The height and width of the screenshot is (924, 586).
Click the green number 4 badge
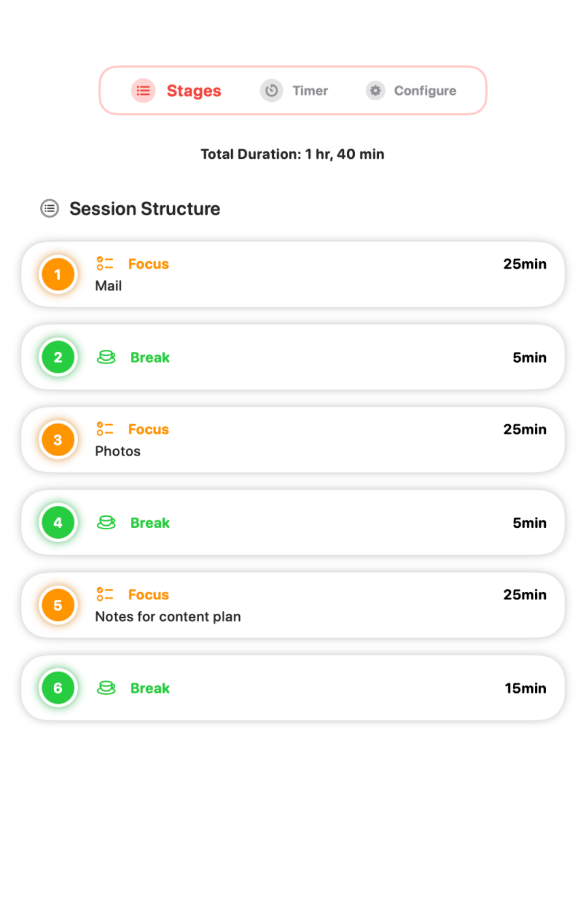[x=58, y=523]
